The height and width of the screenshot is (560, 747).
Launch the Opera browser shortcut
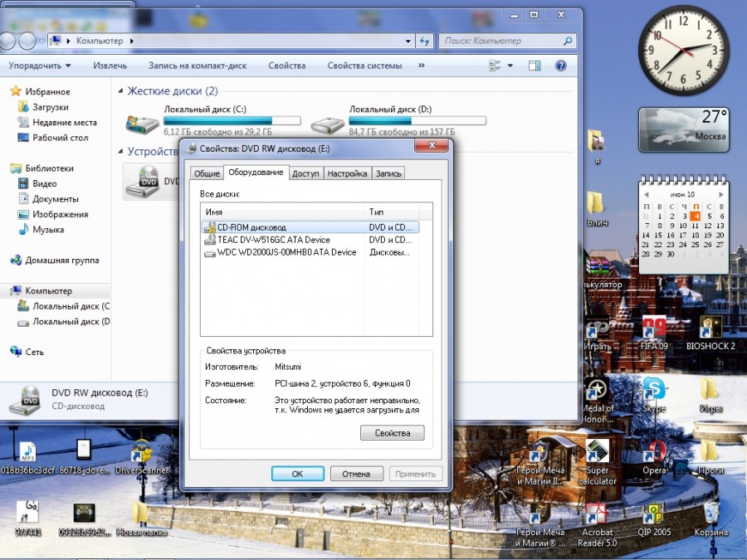654,452
